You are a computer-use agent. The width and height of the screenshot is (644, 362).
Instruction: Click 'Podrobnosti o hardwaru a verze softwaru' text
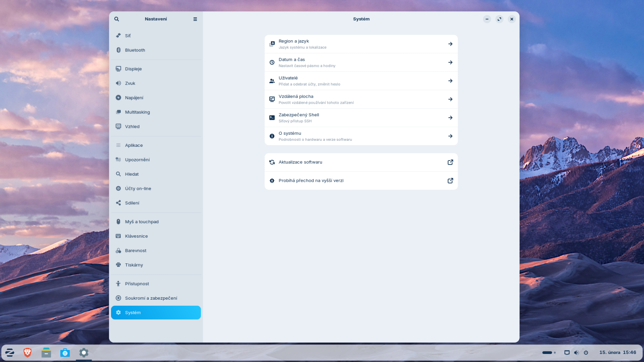(x=315, y=140)
